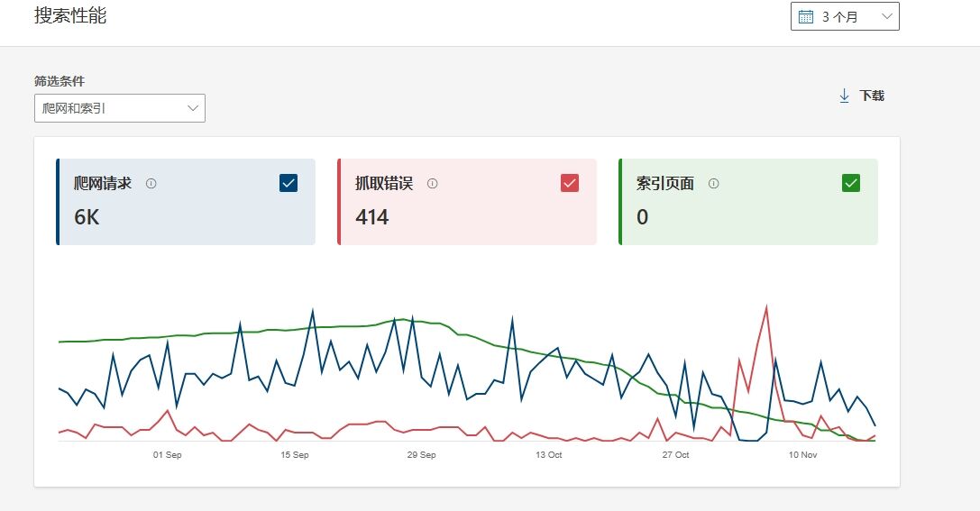Disable the green 索引页面 checkbox
980x511 pixels.
(x=851, y=183)
